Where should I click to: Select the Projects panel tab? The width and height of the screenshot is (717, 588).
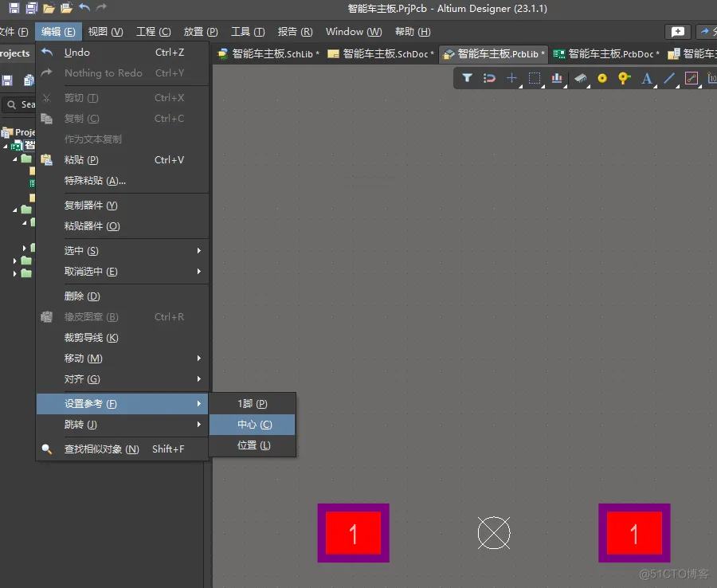15,53
